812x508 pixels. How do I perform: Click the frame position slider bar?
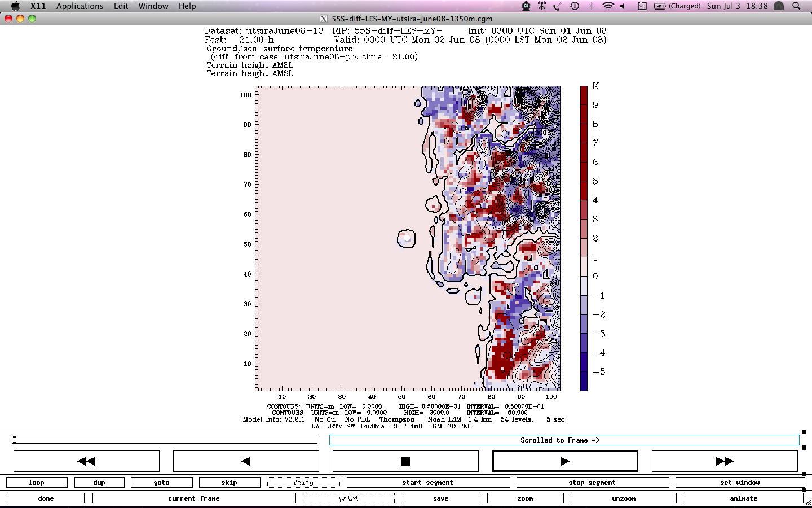(165, 439)
